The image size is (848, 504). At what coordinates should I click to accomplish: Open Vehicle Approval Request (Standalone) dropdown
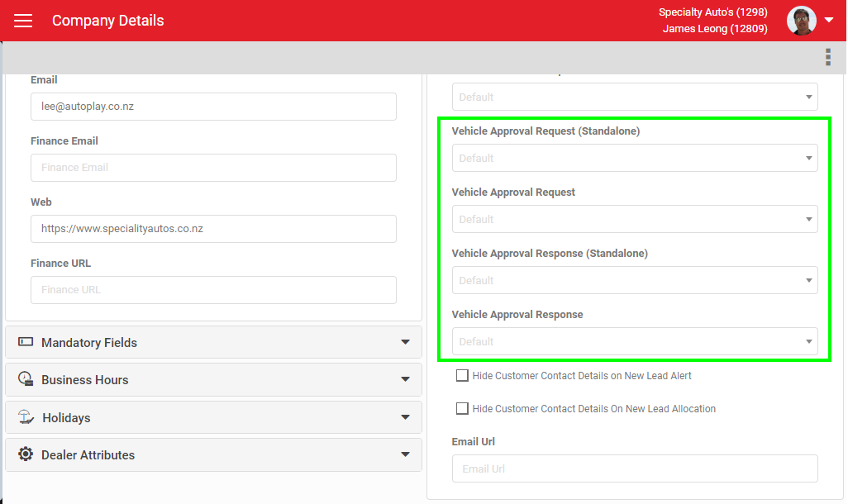(634, 159)
